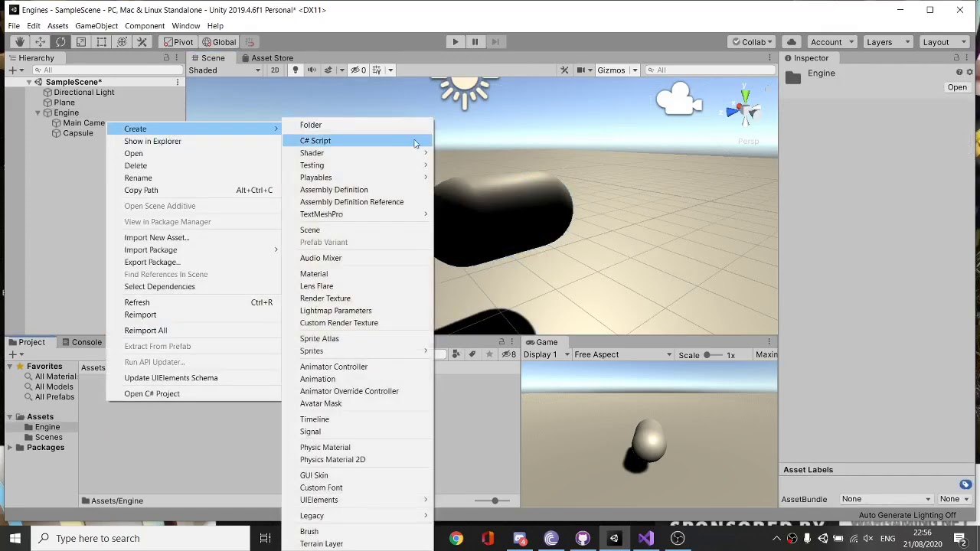Viewport: 980px width, 551px height.
Task: Open Inspector gear settings icon
Action: [970, 72]
